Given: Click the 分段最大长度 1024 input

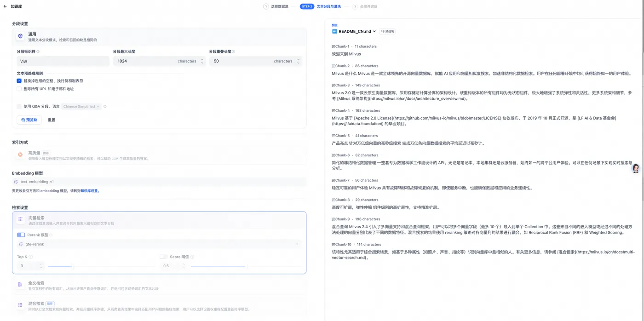Looking at the screenshot, I should tap(159, 61).
